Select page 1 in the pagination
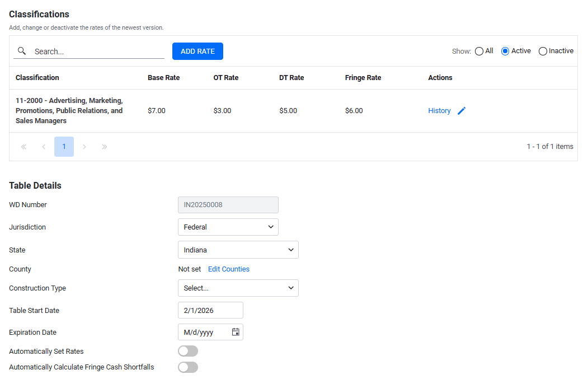The image size is (588, 379). pos(64,147)
